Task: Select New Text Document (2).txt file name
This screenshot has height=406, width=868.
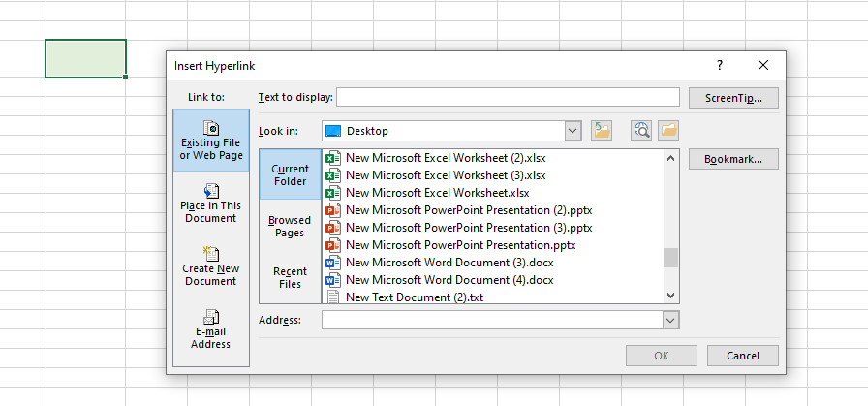Action: pyautogui.click(x=415, y=297)
